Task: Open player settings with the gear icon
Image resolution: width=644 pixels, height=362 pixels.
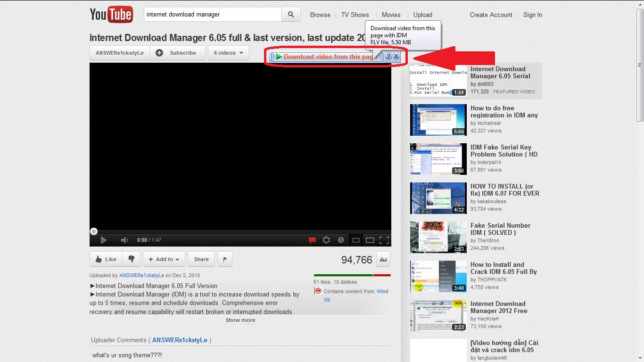Action: (x=326, y=240)
